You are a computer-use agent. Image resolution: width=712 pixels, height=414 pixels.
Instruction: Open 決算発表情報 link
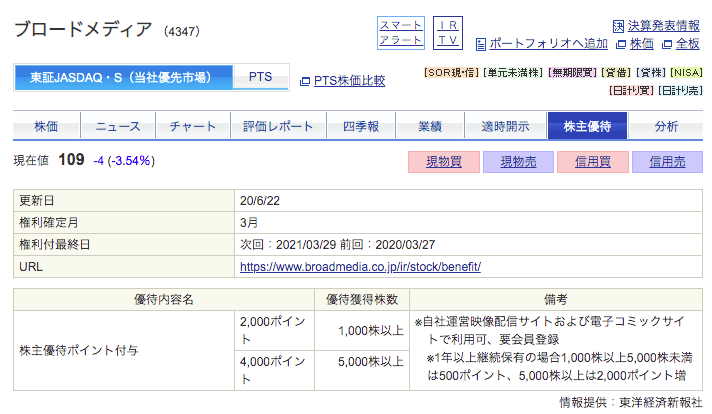tap(663, 26)
